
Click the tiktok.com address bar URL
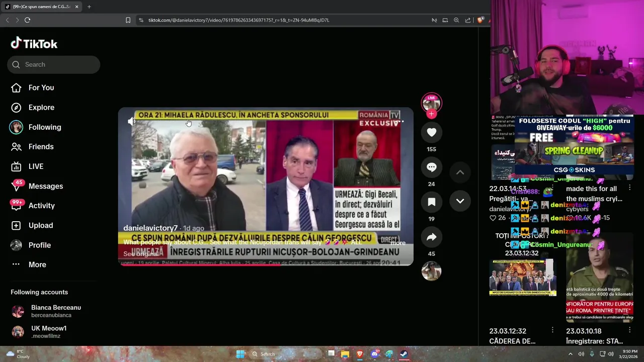[x=238, y=20]
